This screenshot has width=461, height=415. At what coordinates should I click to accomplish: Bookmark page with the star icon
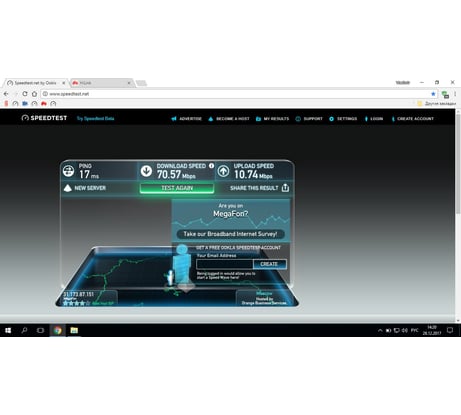pyautogui.click(x=433, y=94)
